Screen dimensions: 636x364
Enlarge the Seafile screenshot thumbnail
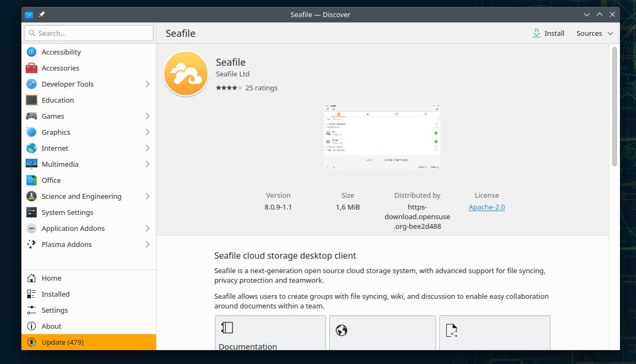[x=382, y=136]
